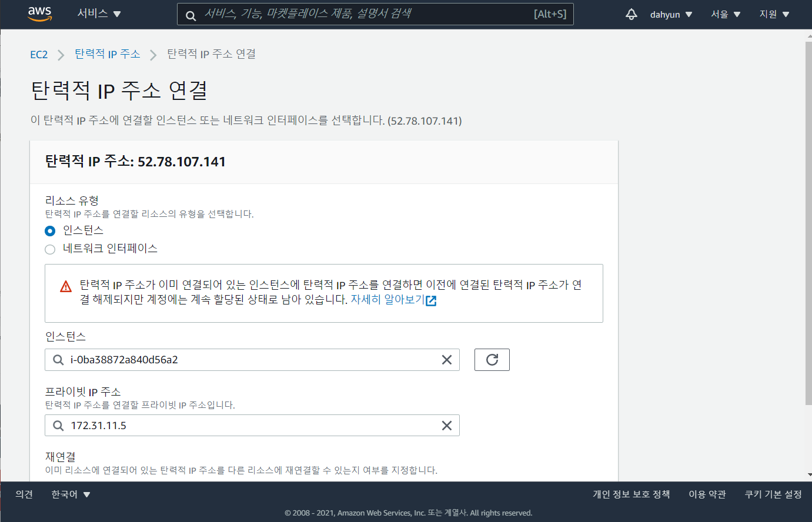Expand the dahyun account menu
The width and height of the screenshot is (812, 522).
[x=671, y=15]
